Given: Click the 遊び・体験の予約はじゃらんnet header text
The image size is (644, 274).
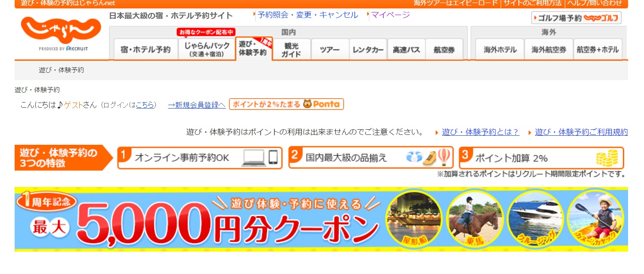Looking at the screenshot, I should click(x=68, y=3).
